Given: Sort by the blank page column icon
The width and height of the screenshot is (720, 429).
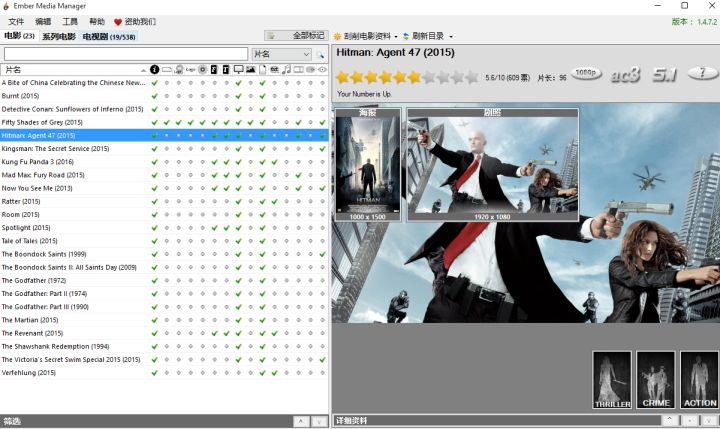Looking at the screenshot, I should (263, 69).
